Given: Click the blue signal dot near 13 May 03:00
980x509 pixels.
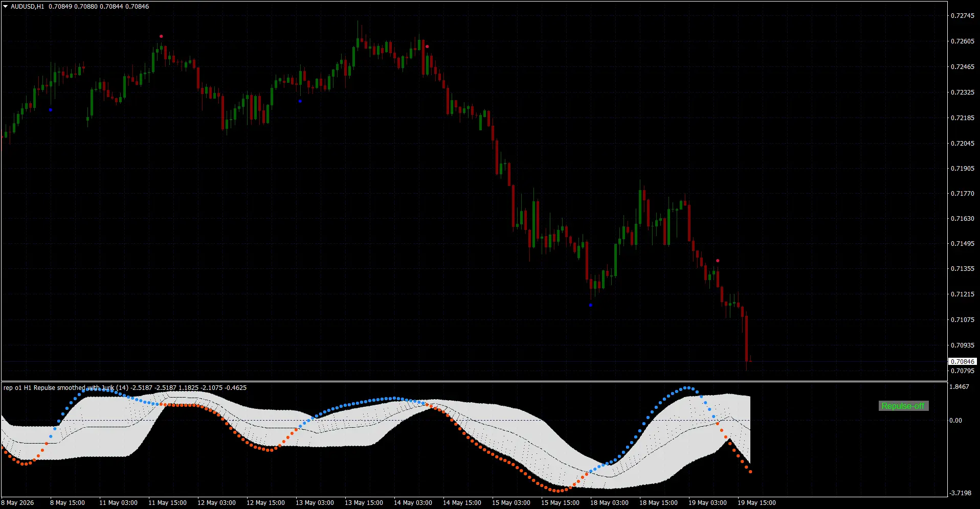Looking at the screenshot, I should click(300, 101).
